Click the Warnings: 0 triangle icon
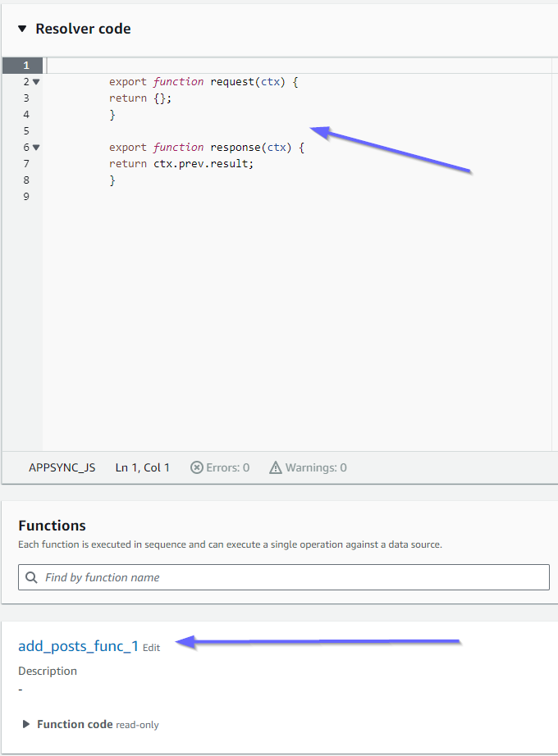This screenshot has width=558, height=756. [x=277, y=467]
